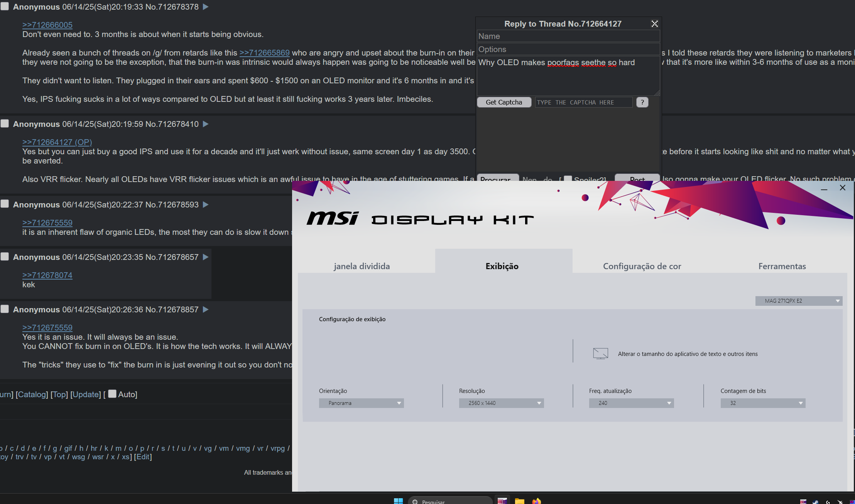This screenshot has width=855, height=504.
Task: Go to the /vrpg/ board link
Action: pyautogui.click(x=277, y=448)
